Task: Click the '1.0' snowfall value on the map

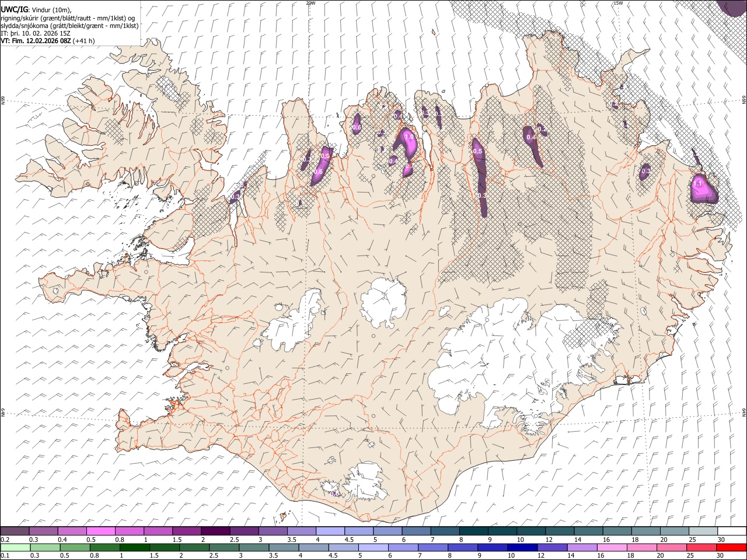Action: (x=409, y=136)
